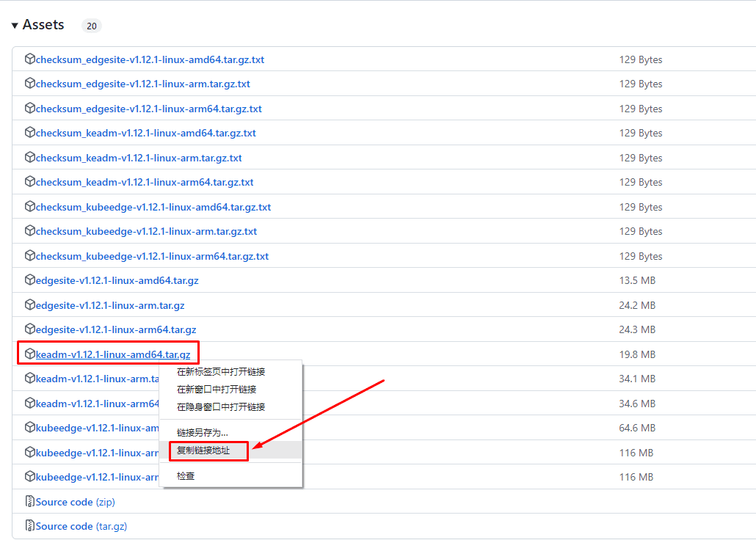Screen dimensions: 756x540
Task: Click package icon on the 64.6 MB kubeedge row
Action: 30,427
